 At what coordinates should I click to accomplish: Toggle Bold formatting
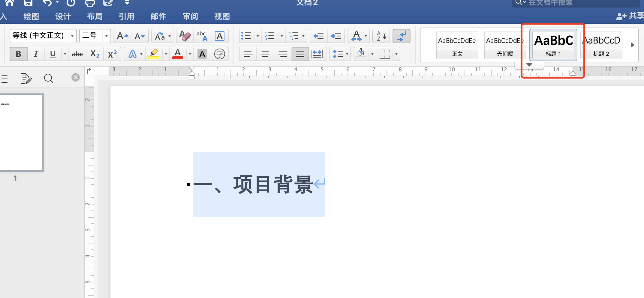(19, 54)
